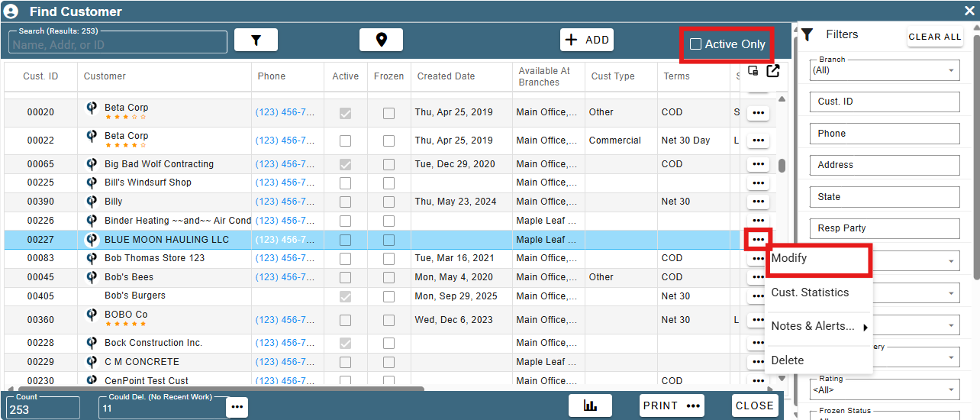Open the three-dot menu for Big Bad Wolf Contracting
The height and width of the screenshot is (420, 980).
[x=758, y=164]
